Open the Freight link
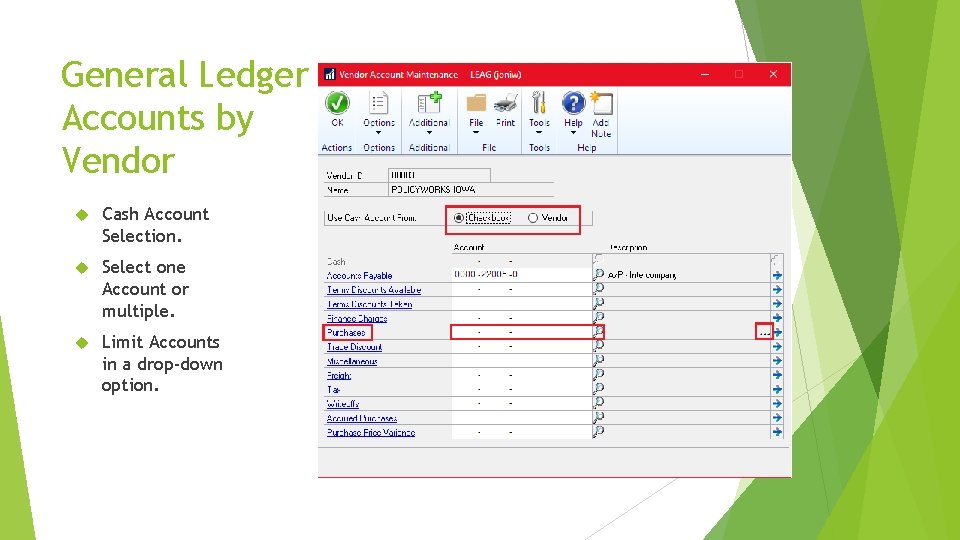The height and width of the screenshot is (540, 960). click(339, 375)
